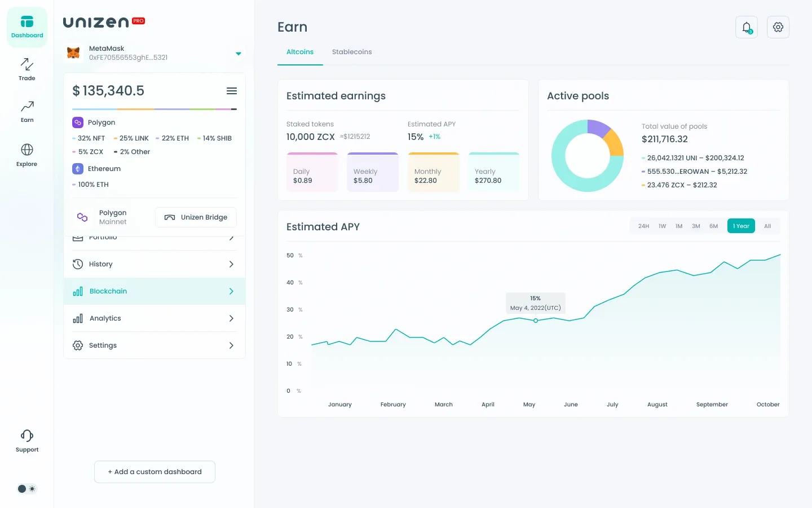Click the 26,042.1321 UNI pool entry
The width and height of the screenshot is (812, 508).
click(x=693, y=158)
